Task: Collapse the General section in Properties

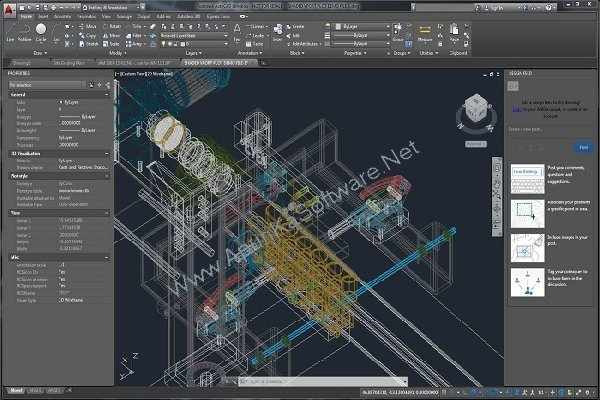Action: [107, 95]
